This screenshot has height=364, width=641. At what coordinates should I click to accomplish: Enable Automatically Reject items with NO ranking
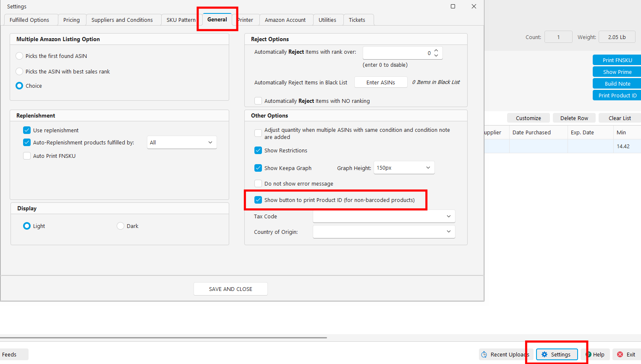[x=258, y=101]
